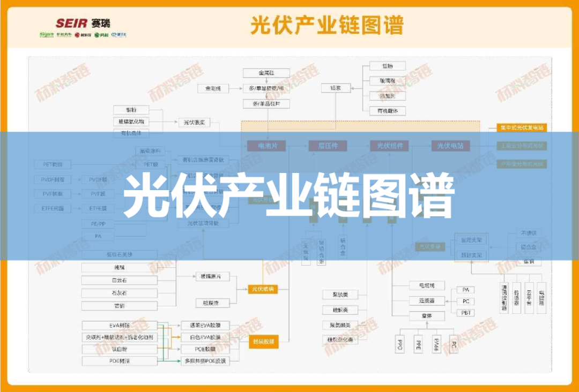Click the large white 光伏产业链图谱 overlay title
The image size is (579, 392).
(x=289, y=197)
